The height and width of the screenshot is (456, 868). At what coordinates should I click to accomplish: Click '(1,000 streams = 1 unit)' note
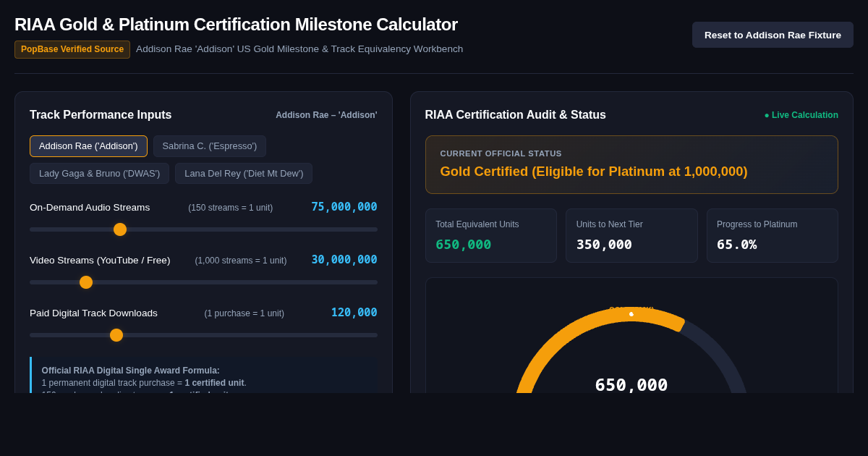241,261
